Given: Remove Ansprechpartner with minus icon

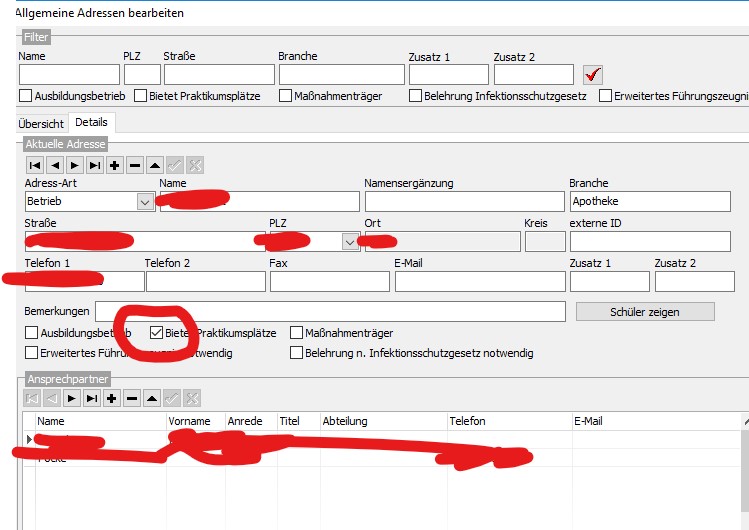Looking at the screenshot, I should point(131,398).
